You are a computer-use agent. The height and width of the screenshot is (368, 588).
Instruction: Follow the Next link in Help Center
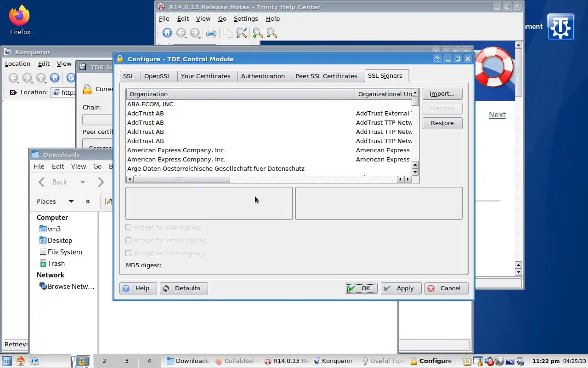(x=497, y=115)
